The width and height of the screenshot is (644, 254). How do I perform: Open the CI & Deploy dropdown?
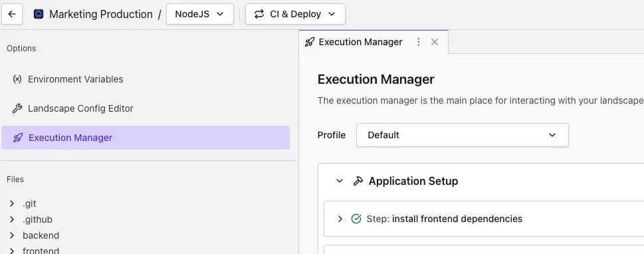point(295,14)
